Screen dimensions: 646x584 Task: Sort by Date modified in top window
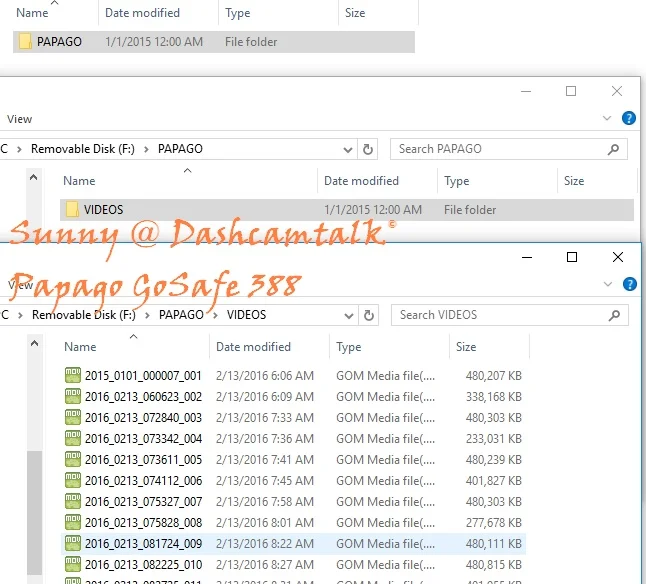[x=142, y=13]
